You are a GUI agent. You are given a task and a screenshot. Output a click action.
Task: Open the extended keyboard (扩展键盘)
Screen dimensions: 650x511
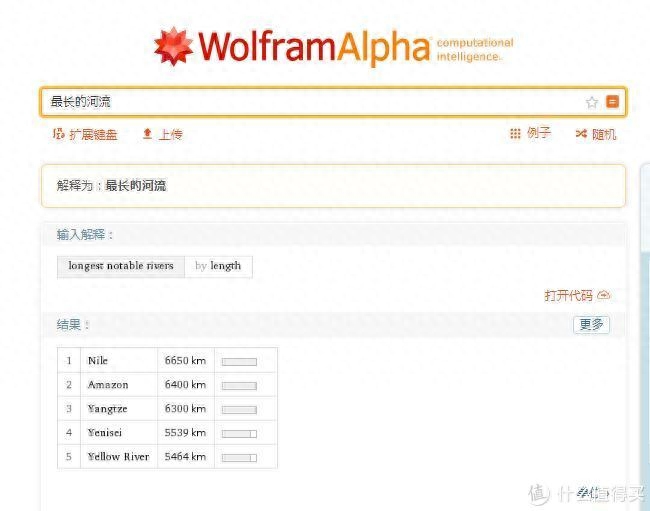point(85,134)
